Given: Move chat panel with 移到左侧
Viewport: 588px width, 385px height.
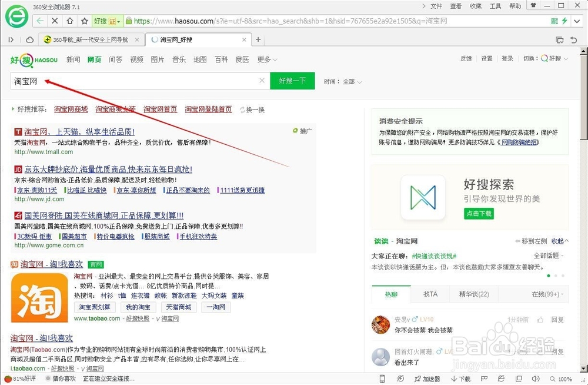Looking at the screenshot, I should click(x=531, y=241).
